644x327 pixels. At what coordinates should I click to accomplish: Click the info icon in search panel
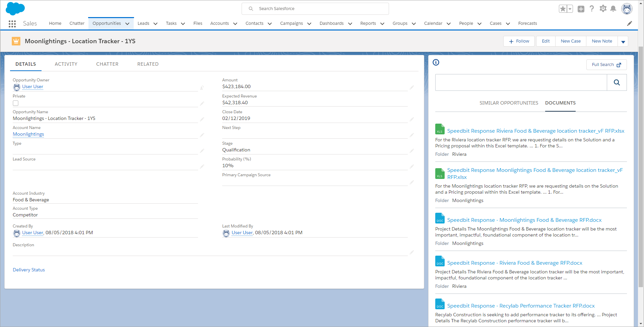(436, 62)
